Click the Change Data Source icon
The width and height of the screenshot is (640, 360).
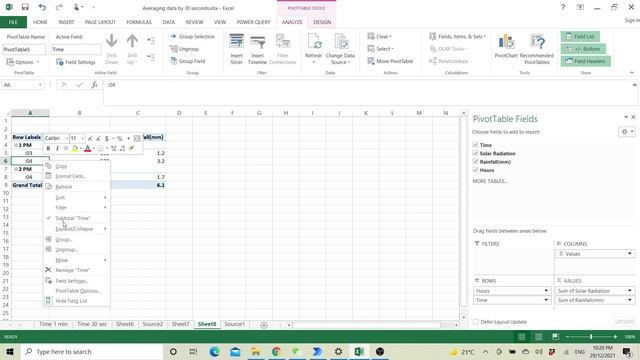(340, 42)
